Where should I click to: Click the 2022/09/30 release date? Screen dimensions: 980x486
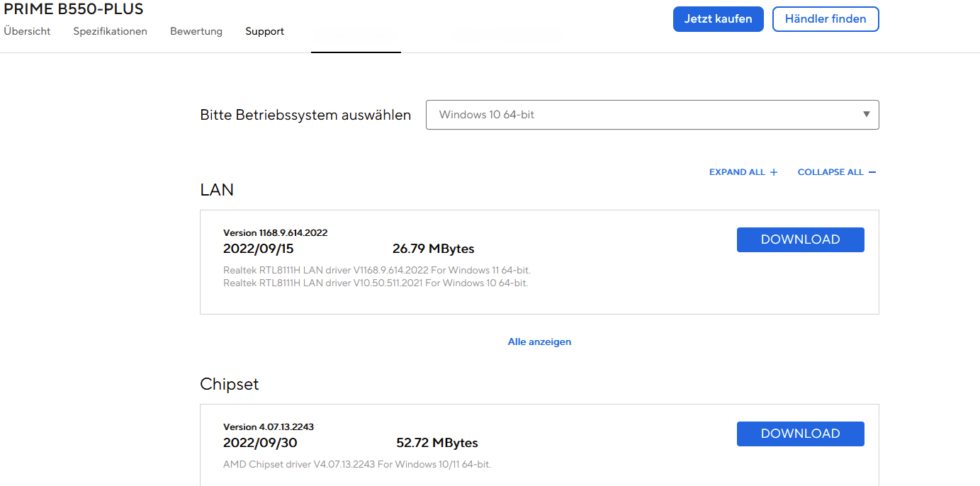point(260,443)
